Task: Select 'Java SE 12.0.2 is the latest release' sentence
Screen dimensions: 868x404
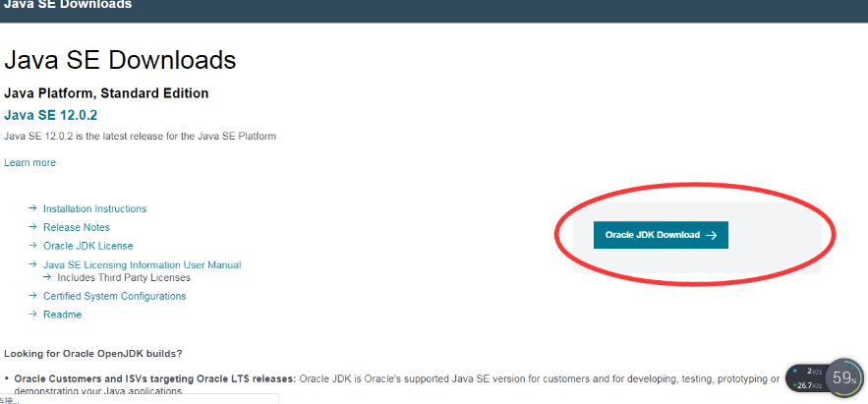Action: (140, 136)
